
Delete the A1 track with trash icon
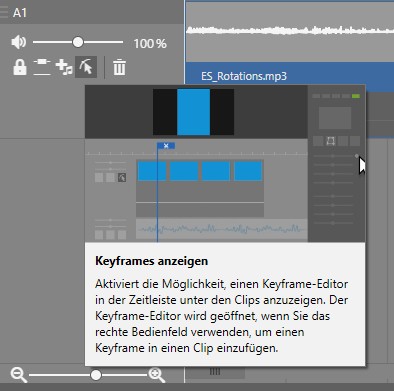click(119, 67)
